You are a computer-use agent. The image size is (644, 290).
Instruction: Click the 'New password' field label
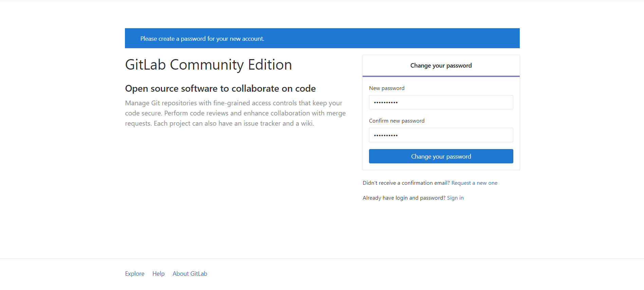coord(387,88)
